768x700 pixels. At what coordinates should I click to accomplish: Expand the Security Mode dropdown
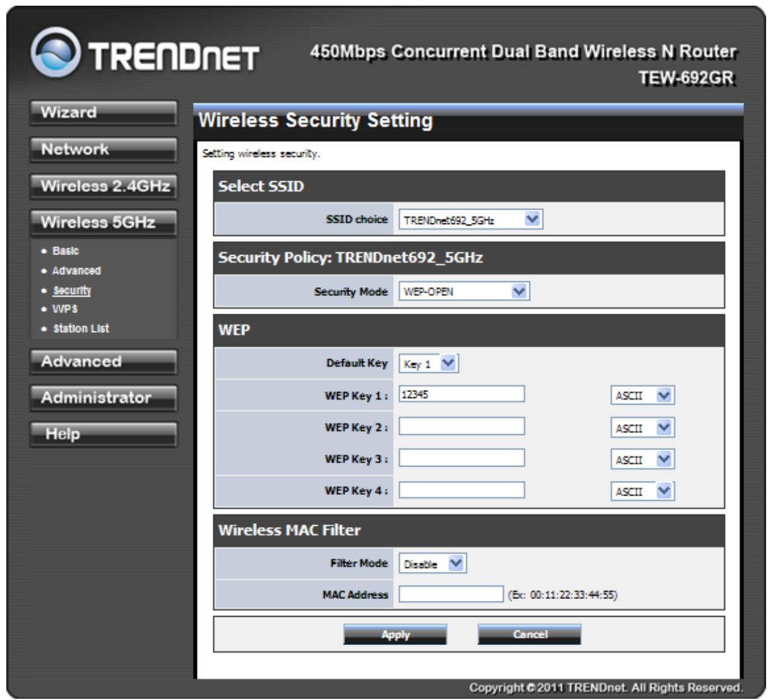(x=464, y=291)
